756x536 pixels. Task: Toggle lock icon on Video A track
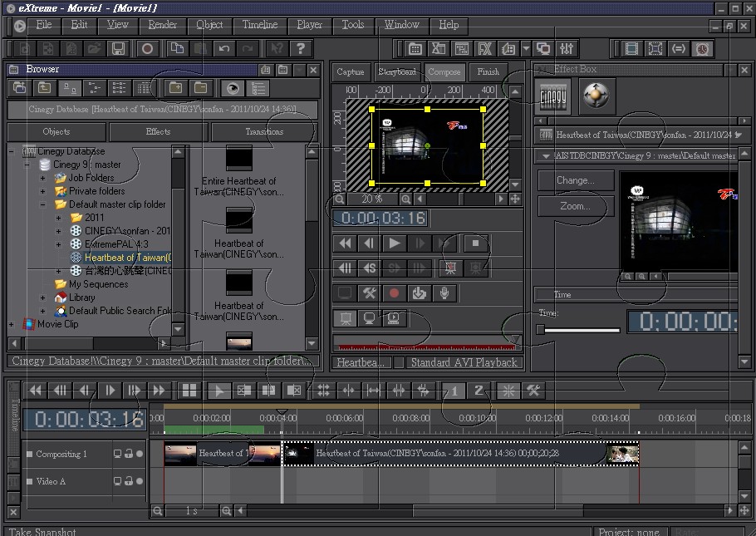click(x=129, y=481)
